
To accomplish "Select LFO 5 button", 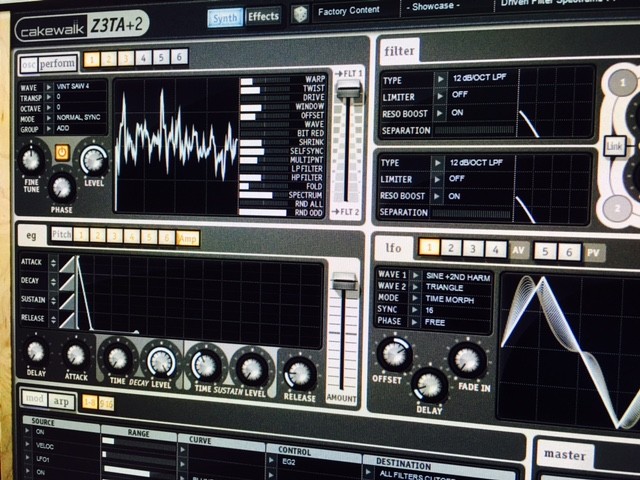I will coord(545,251).
